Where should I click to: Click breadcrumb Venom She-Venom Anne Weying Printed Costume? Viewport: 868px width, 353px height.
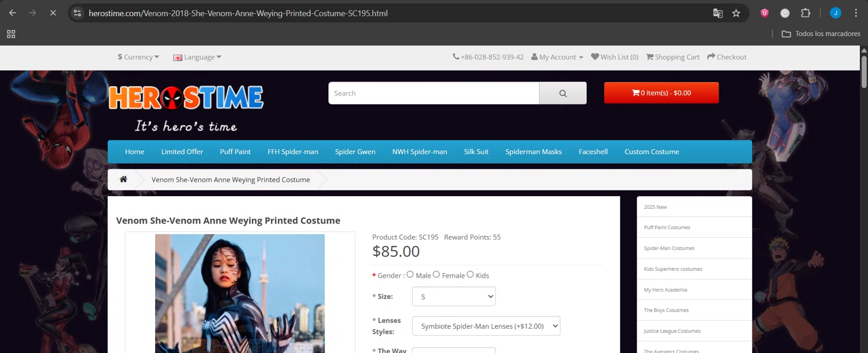pos(230,179)
